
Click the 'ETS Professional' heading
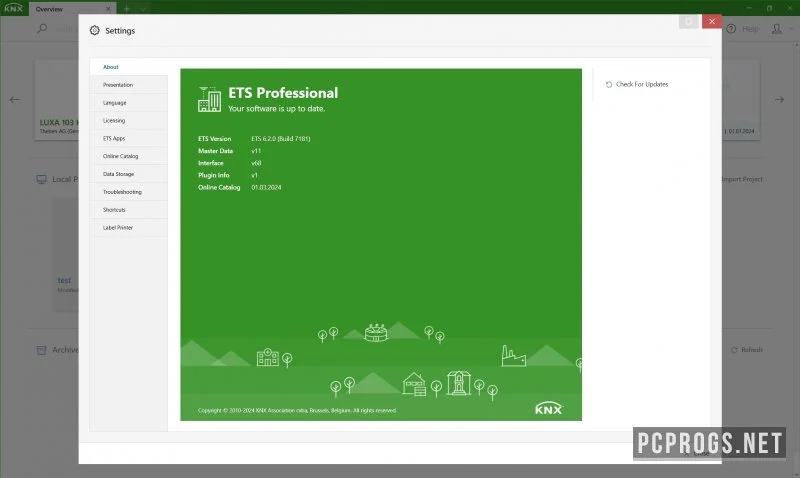[283, 93]
